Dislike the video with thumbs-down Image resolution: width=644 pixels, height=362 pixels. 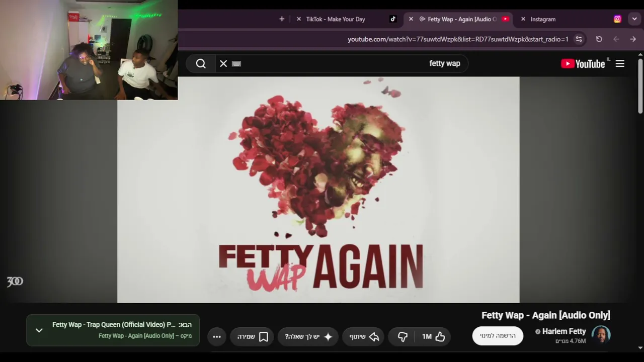coord(402,336)
